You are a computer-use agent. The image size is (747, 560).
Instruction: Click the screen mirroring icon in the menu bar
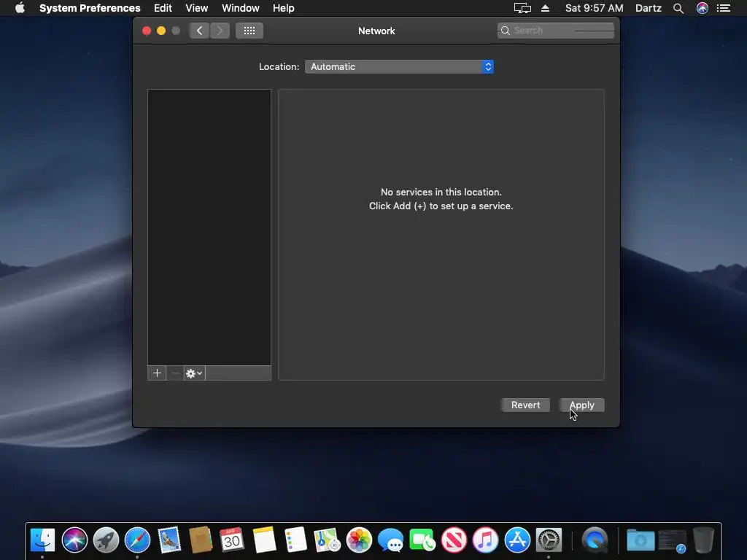tap(522, 8)
